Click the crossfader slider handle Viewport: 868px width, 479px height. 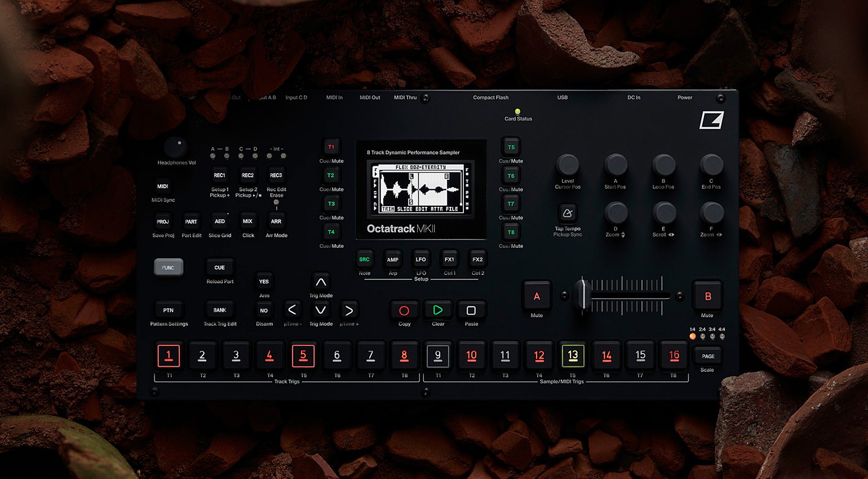[x=583, y=295]
